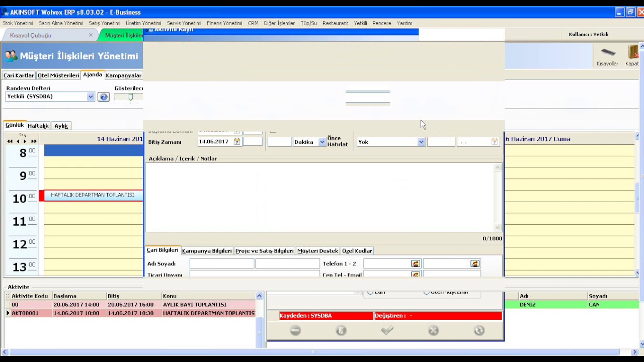
Task: Click the minus delete icon in activity form
Action: (295, 330)
